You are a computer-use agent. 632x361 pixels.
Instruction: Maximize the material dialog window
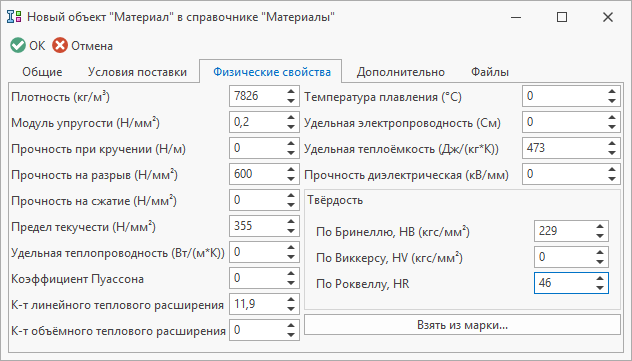tap(562, 17)
